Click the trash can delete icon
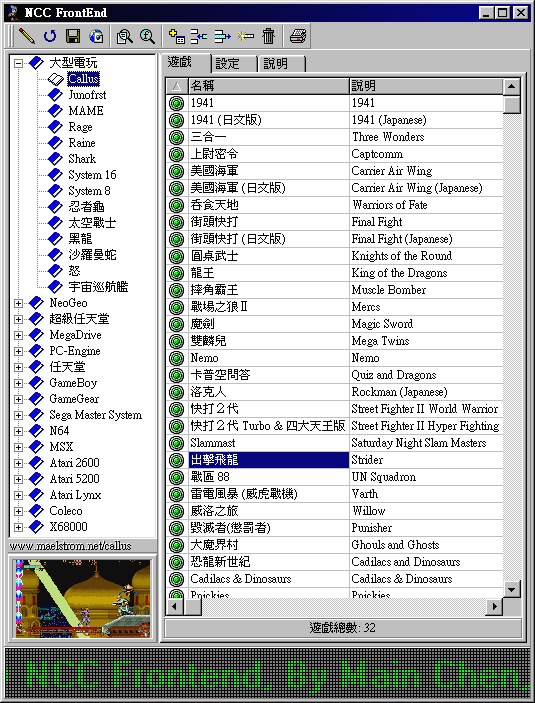The width and height of the screenshot is (535, 703). tap(268, 36)
